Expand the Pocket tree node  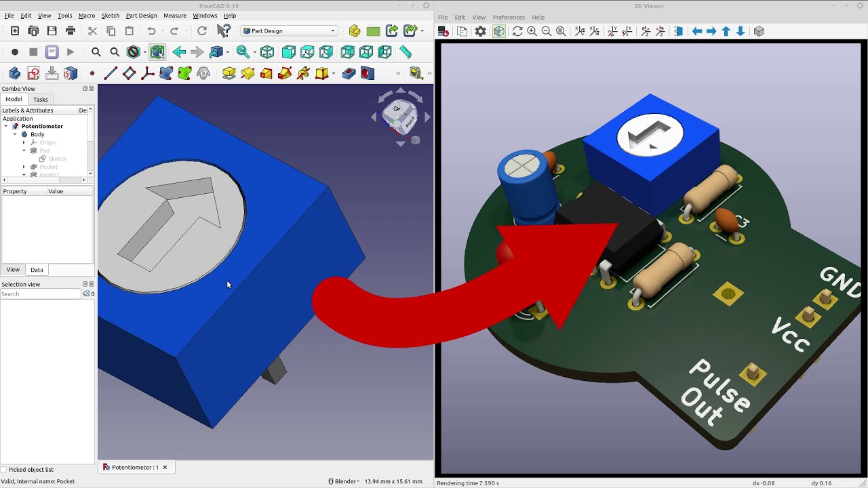[24, 167]
